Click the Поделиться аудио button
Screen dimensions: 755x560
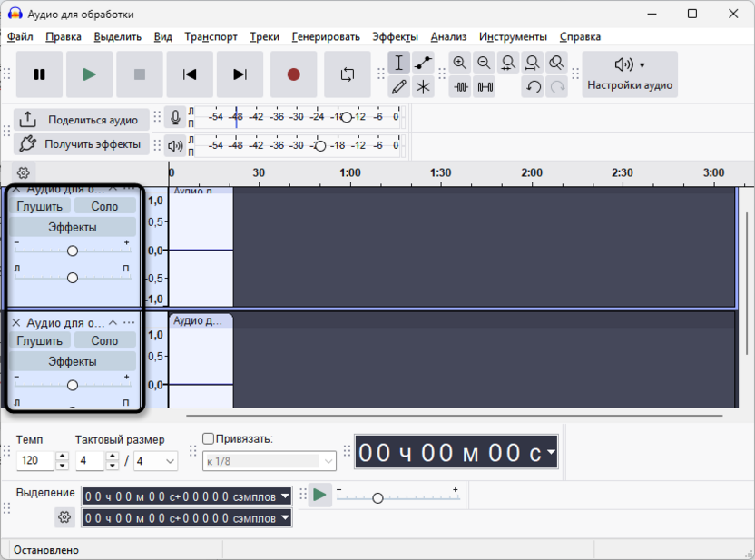coord(82,120)
